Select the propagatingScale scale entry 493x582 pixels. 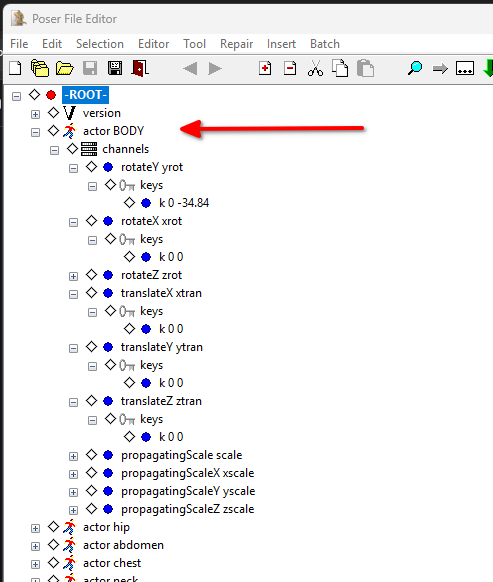182,455
